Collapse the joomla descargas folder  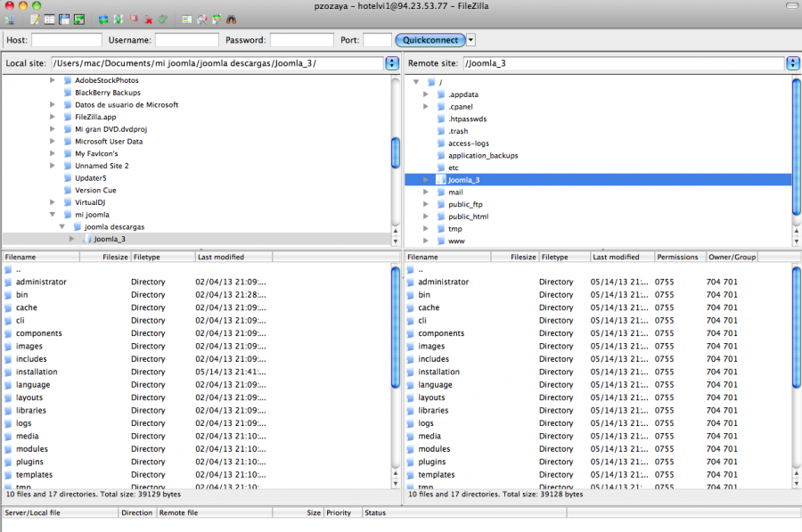(61, 227)
